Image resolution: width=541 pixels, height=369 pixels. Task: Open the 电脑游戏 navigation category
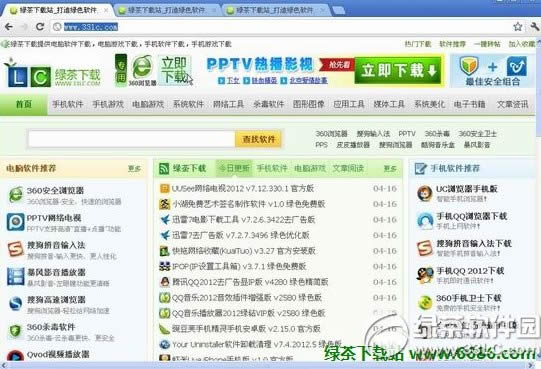[148, 104]
